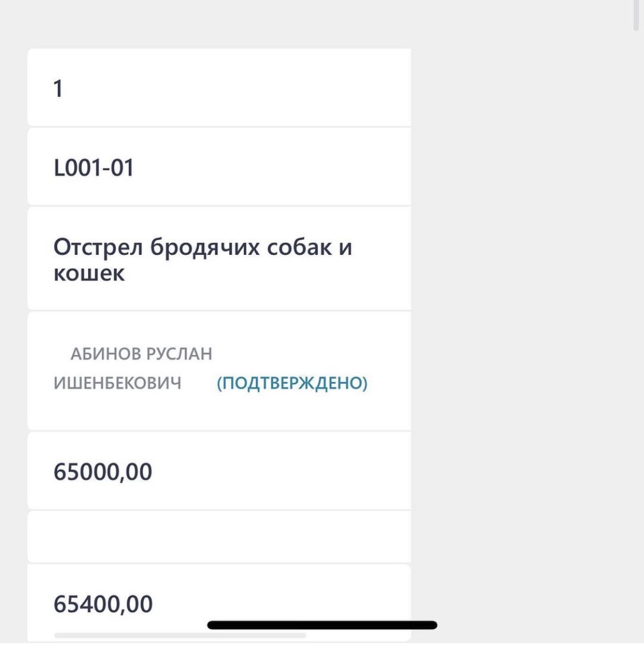This screenshot has width=644, height=650.
Task: Click blank space right of L001-01 in its cell
Action: tap(286, 168)
